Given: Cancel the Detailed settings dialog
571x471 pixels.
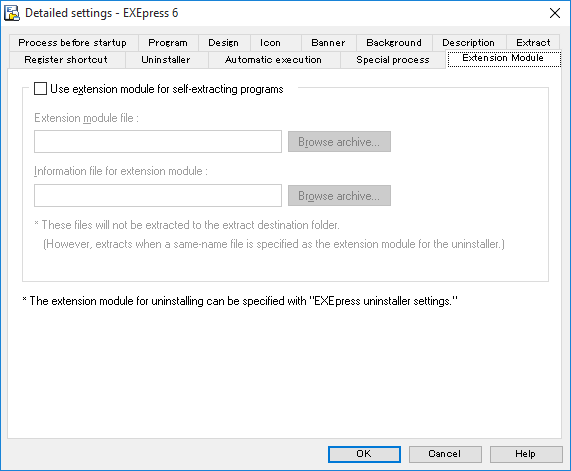Looking at the screenshot, I should 445,454.
